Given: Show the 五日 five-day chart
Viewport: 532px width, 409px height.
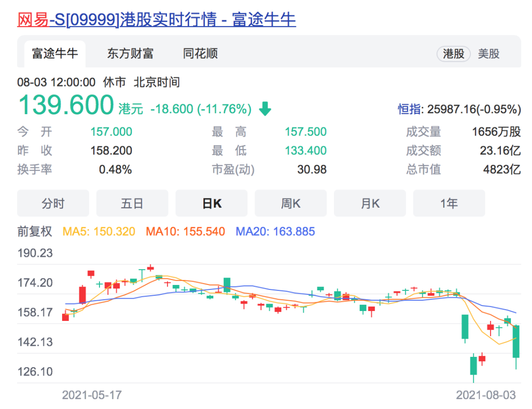Looking at the screenshot, I should [x=132, y=204].
